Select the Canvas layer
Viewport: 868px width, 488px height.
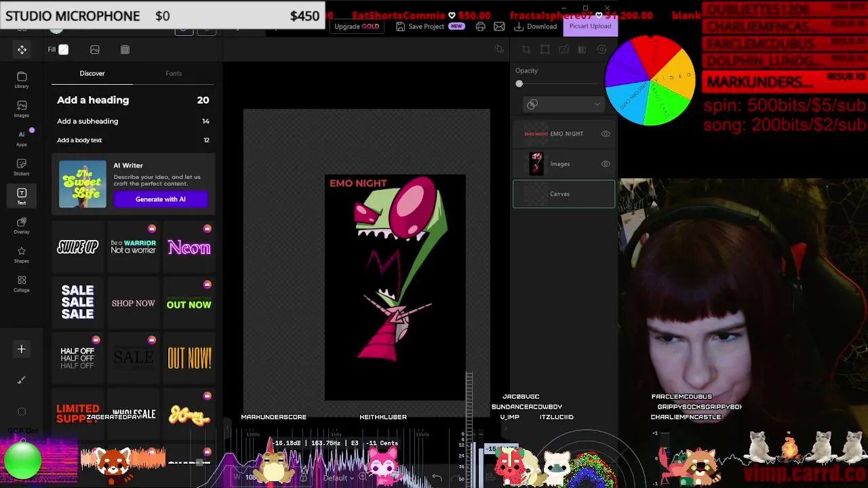pyautogui.click(x=564, y=194)
